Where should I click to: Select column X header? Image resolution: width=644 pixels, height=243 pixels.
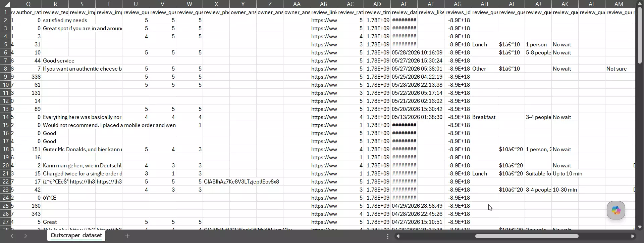216,4
